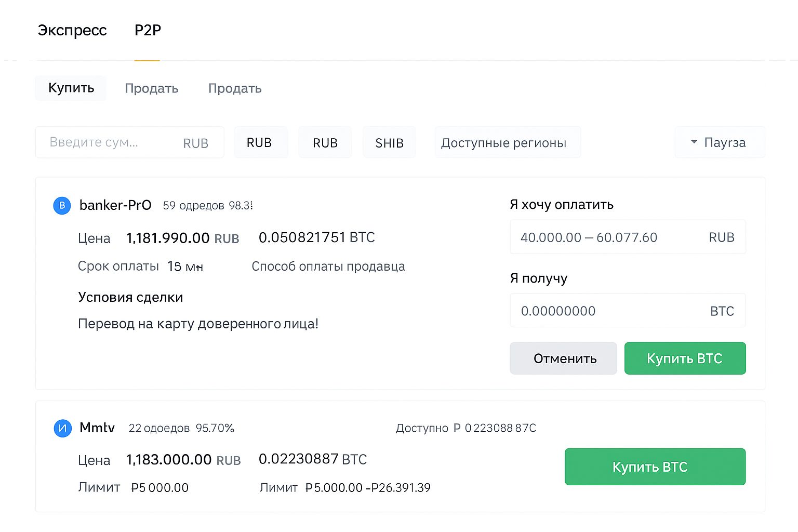The width and height of the screenshot is (798, 532).
Task: Select the Купить tab
Action: click(70, 88)
